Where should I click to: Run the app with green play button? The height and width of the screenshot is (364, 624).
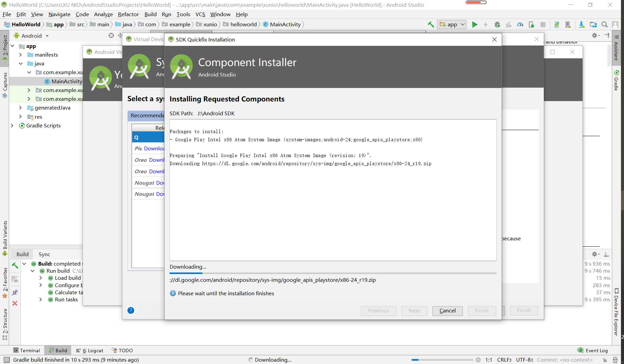[x=475, y=24]
